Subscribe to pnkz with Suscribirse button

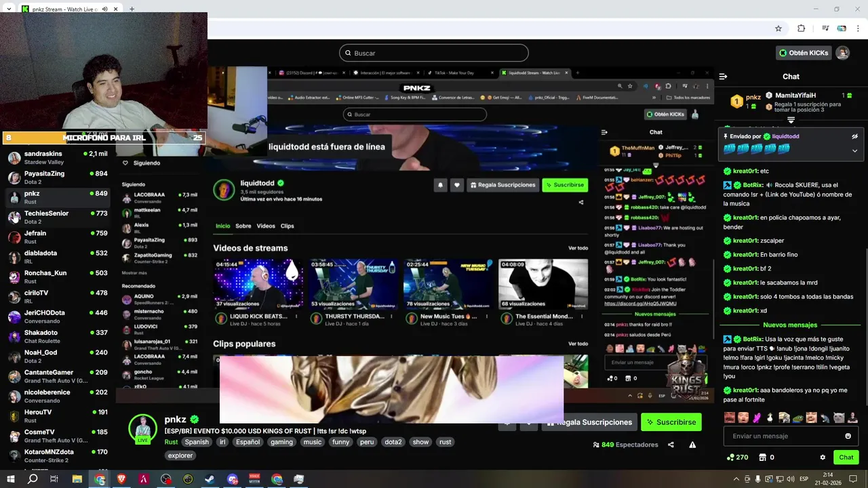(x=671, y=422)
